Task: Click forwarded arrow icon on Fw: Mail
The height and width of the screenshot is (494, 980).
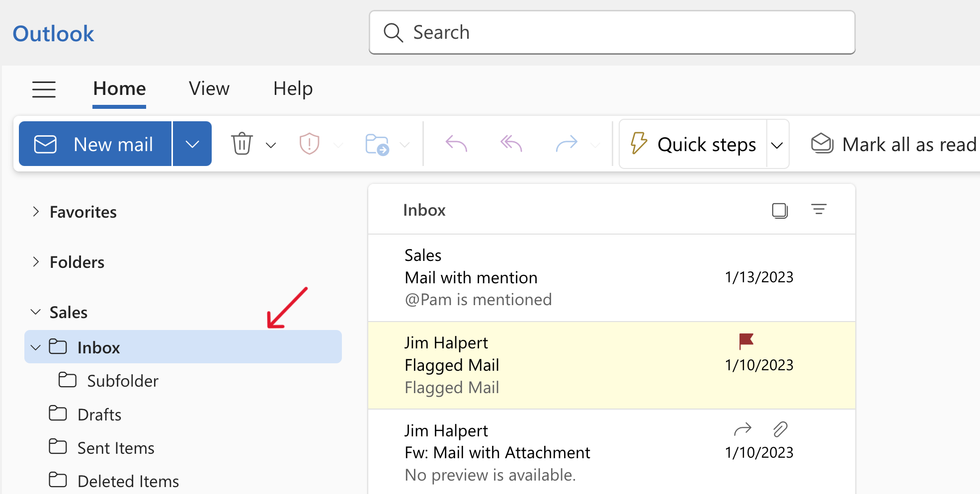Action: (742, 429)
